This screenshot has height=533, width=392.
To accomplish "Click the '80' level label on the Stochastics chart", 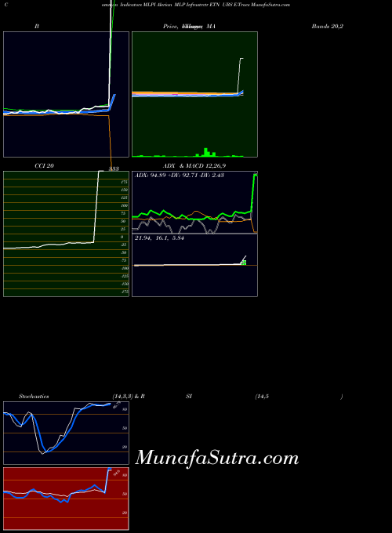I will [x=125, y=409].
